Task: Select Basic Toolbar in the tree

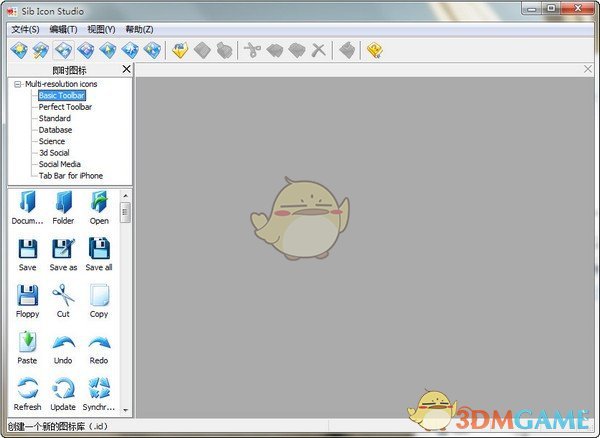Action: [x=62, y=95]
